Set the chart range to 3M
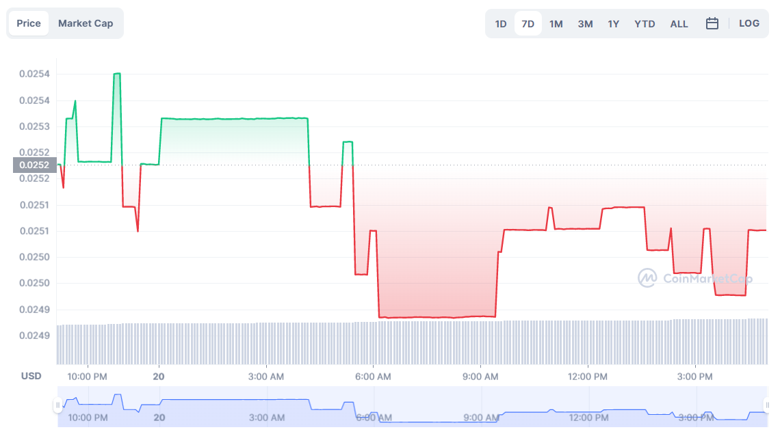Viewport: 780px width, 434px height. pyautogui.click(x=585, y=24)
